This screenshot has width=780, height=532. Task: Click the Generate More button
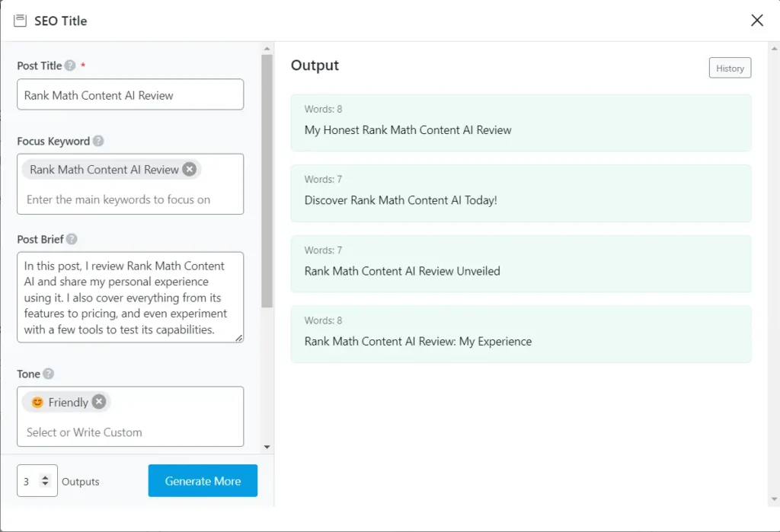(203, 481)
